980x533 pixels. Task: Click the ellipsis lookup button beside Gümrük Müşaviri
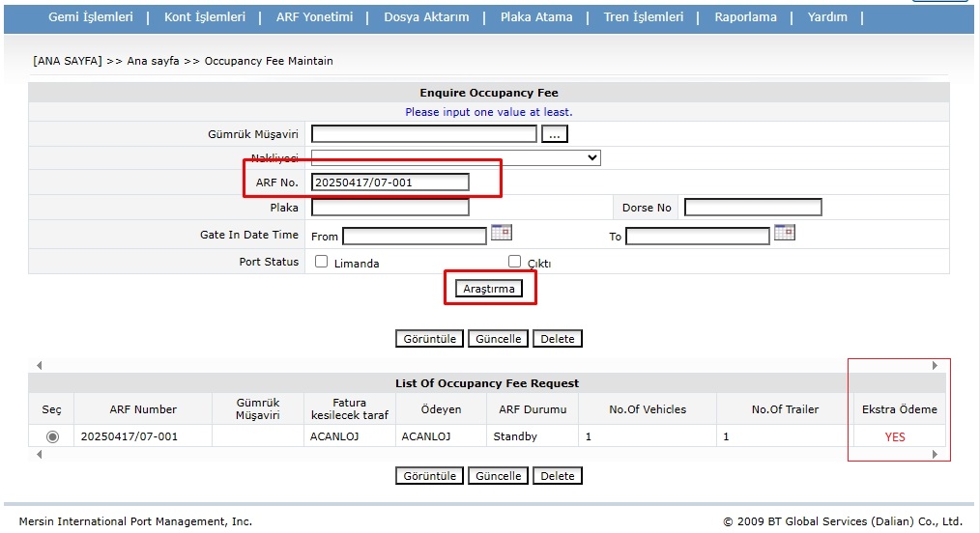click(x=554, y=134)
